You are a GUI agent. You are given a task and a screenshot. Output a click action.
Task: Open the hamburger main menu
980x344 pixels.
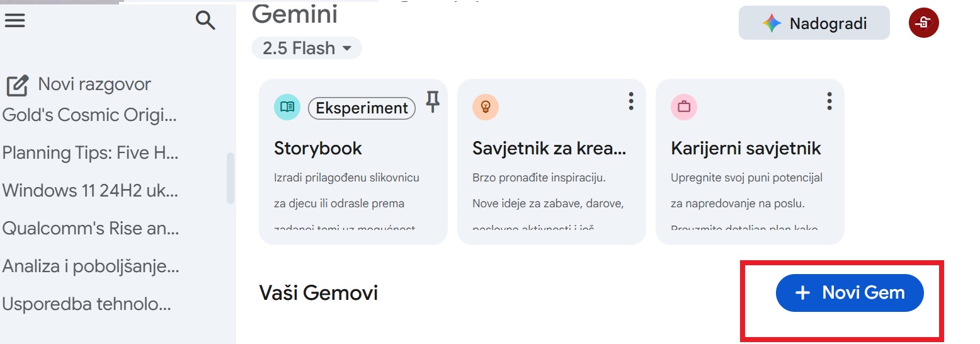pyautogui.click(x=15, y=20)
